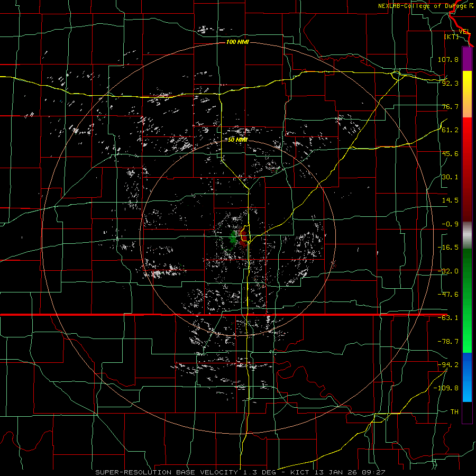Click the purple segment of the color bar
This screenshot has width=476, height=476.
pos(467,59)
